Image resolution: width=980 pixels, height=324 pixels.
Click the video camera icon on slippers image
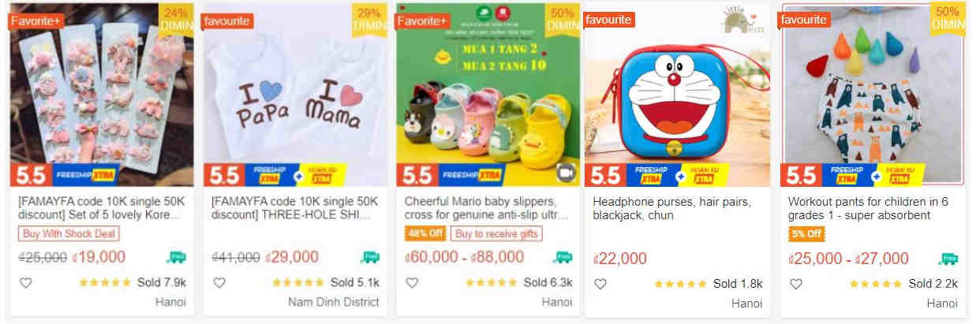[565, 173]
